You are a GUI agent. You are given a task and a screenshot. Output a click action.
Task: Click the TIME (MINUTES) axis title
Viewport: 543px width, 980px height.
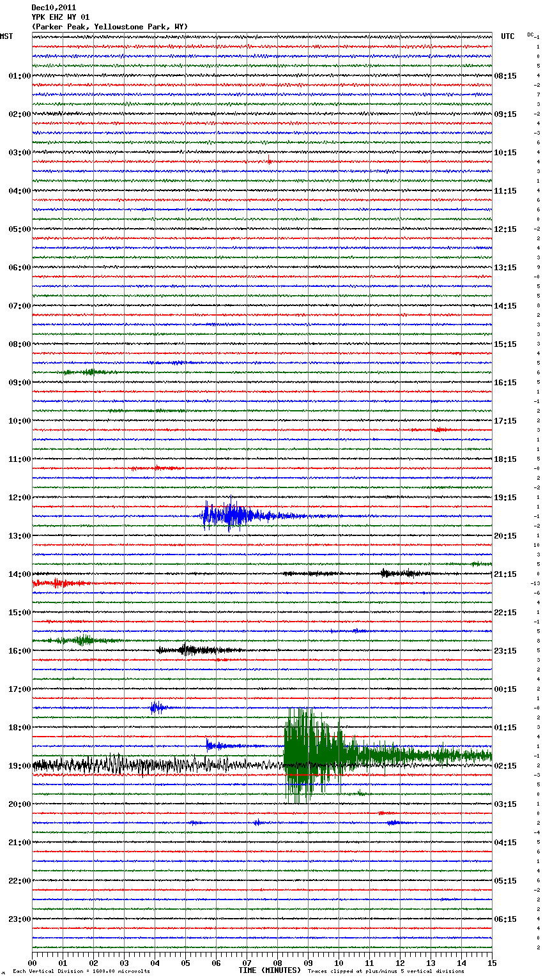269,970
